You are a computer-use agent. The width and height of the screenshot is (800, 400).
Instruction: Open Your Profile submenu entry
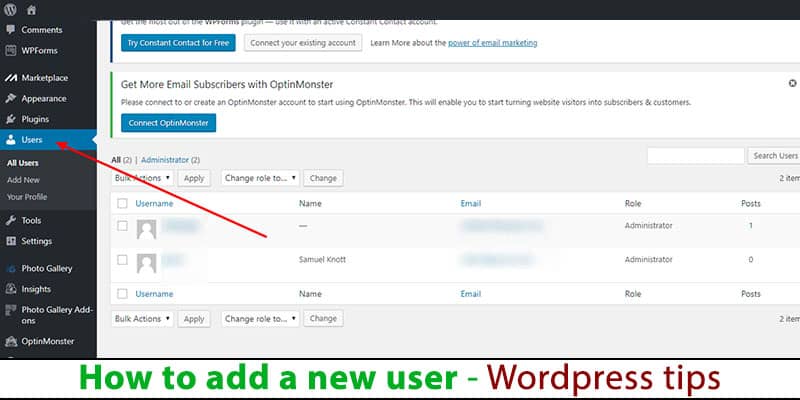pyautogui.click(x=27, y=197)
